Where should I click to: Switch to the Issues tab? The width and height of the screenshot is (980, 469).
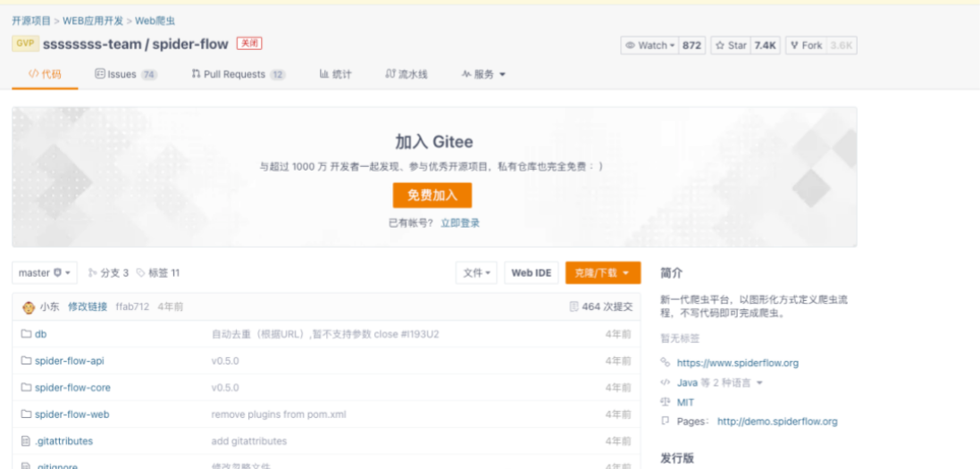click(126, 74)
